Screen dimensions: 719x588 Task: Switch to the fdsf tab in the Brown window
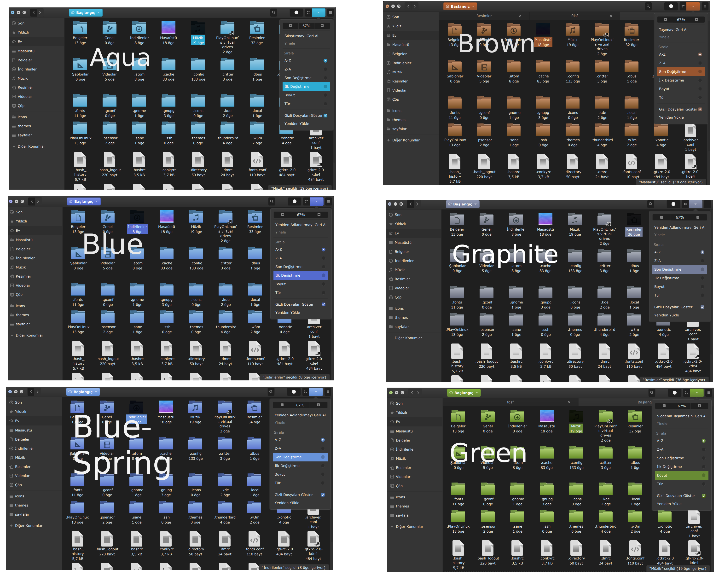point(574,16)
